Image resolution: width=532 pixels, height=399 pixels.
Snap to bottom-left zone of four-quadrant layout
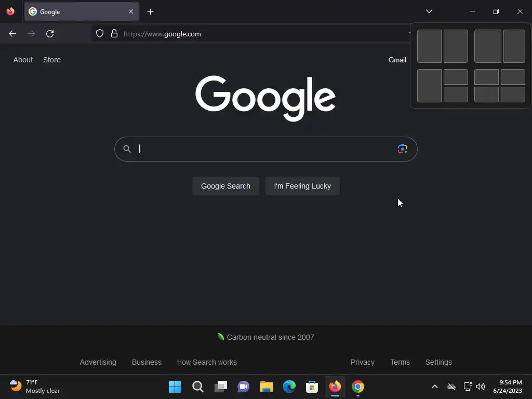(x=486, y=95)
